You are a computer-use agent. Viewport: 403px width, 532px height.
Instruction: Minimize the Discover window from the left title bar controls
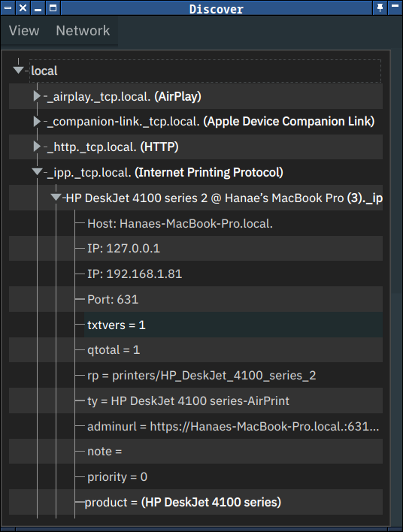(38, 8)
